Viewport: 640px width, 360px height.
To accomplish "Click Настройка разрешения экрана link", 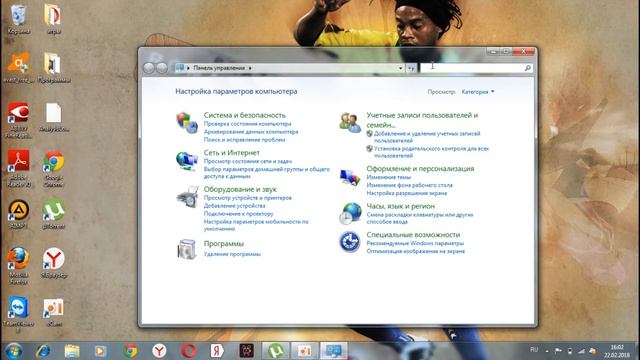I will 407,193.
